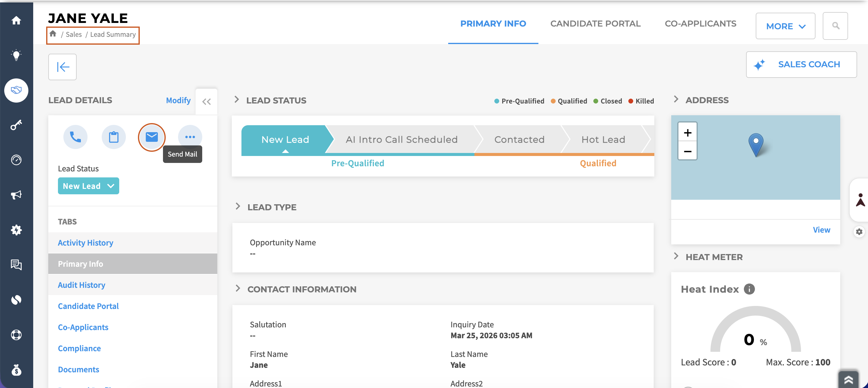Toggle the CONTACT INFORMATION section chevron
This screenshot has width=868, height=388.
(x=238, y=288)
